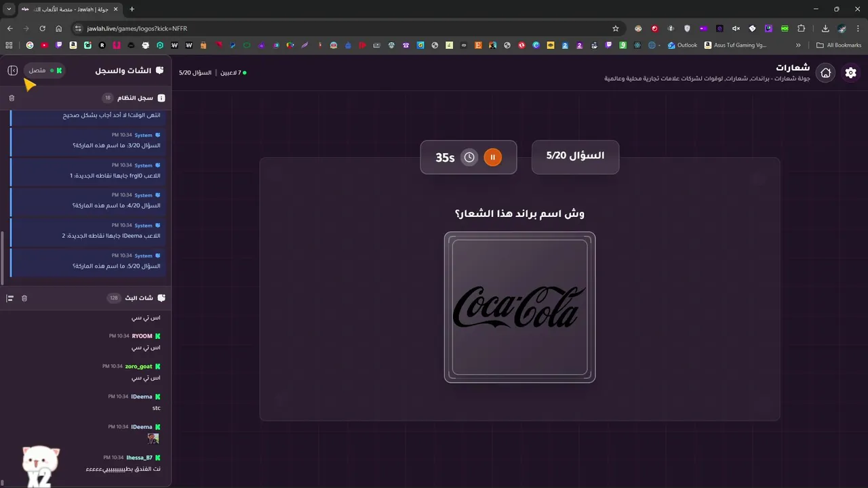The height and width of the screenshot is (488, 868).
Task: Select log entry السؤال 5/20 ما اسم هذه الماركة
Action: tap(86, 262)
